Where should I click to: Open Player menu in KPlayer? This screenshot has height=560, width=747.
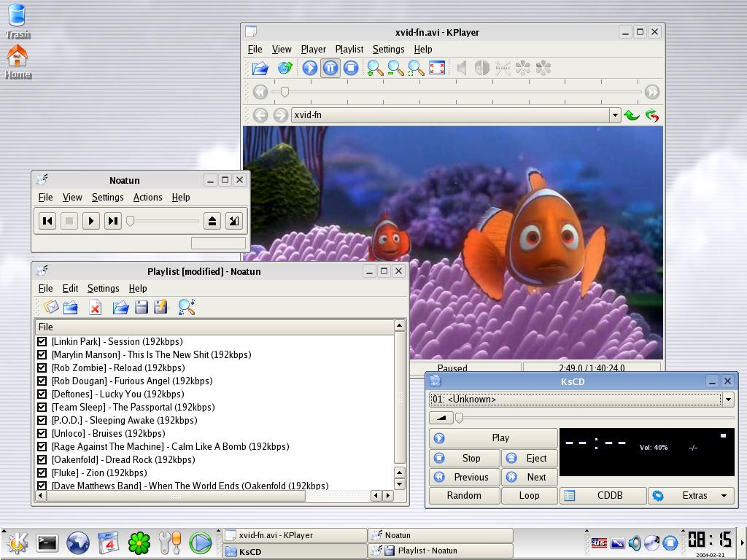tap(313, 49)
